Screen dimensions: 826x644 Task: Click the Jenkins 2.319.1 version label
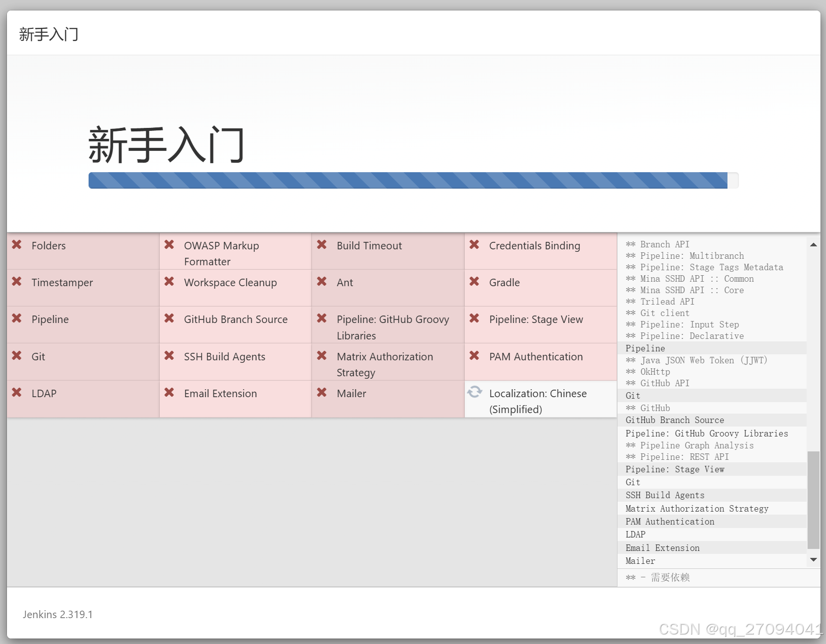point(57,615)
